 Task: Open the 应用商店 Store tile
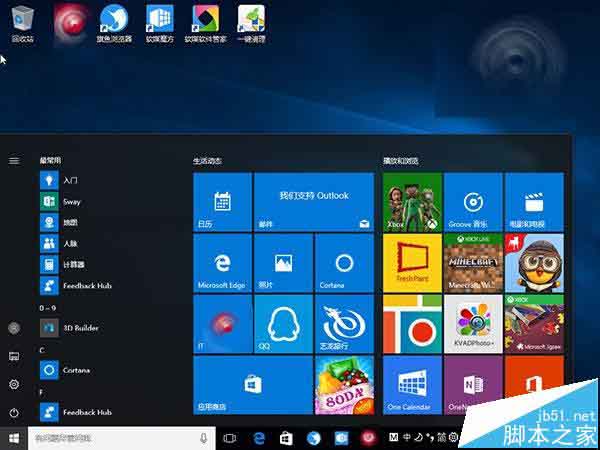tap(253, 385)
